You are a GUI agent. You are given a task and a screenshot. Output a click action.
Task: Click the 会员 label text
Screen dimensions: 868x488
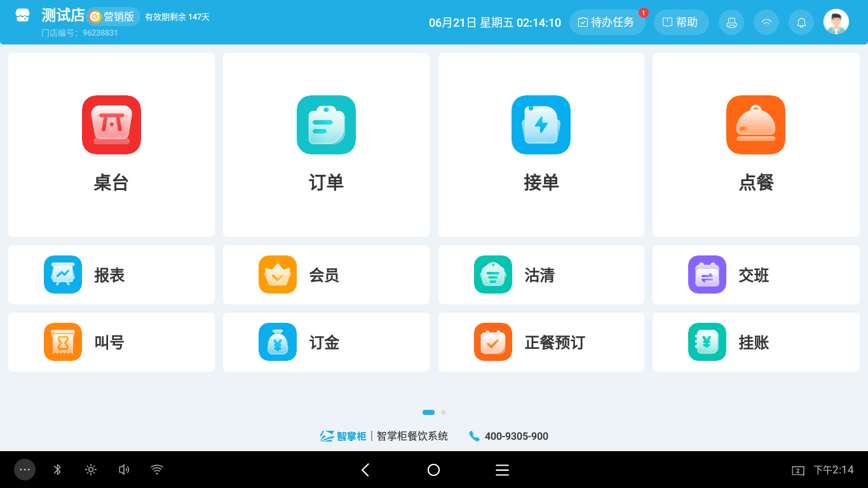[x=324, y=275]
